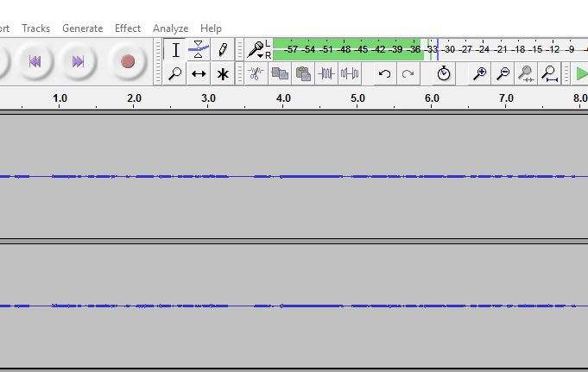Click the Sync-Lock tracks clock icon
The height and width of the screenshot is (372, 588).
click(444, 73)
